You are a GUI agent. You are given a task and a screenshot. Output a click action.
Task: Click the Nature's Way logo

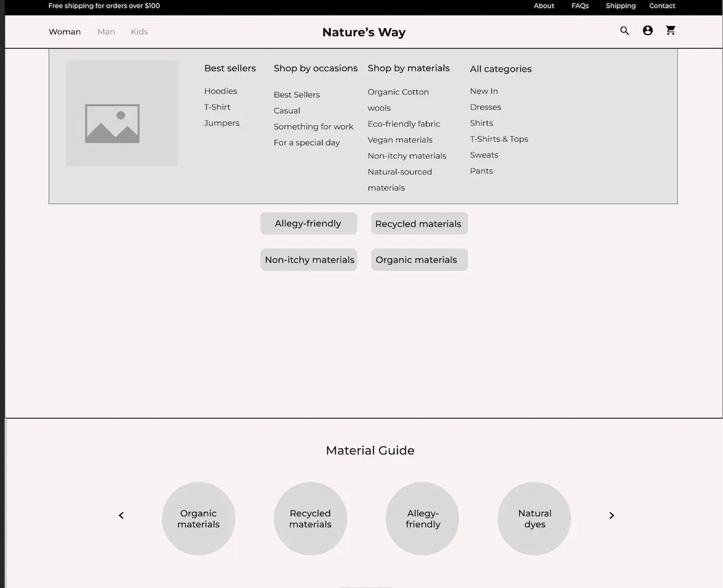pos(364,32)
